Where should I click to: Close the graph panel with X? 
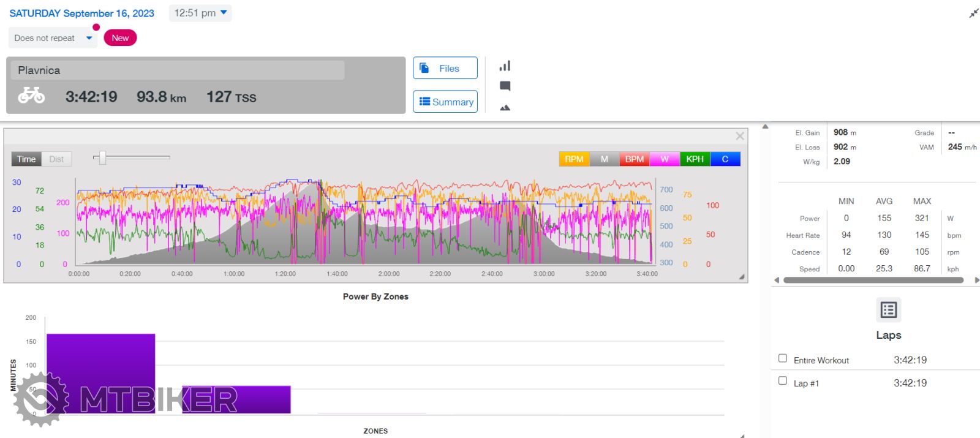click(x=739, y=136)
